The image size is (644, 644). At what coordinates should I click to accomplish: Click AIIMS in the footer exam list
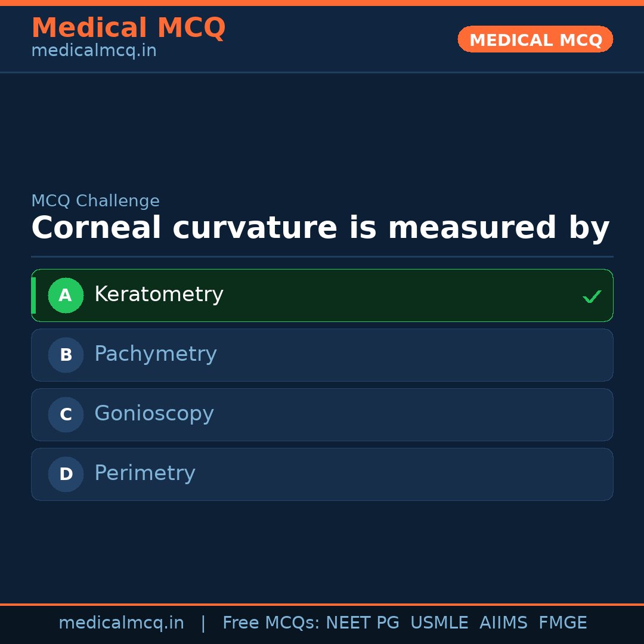(504, 623)
